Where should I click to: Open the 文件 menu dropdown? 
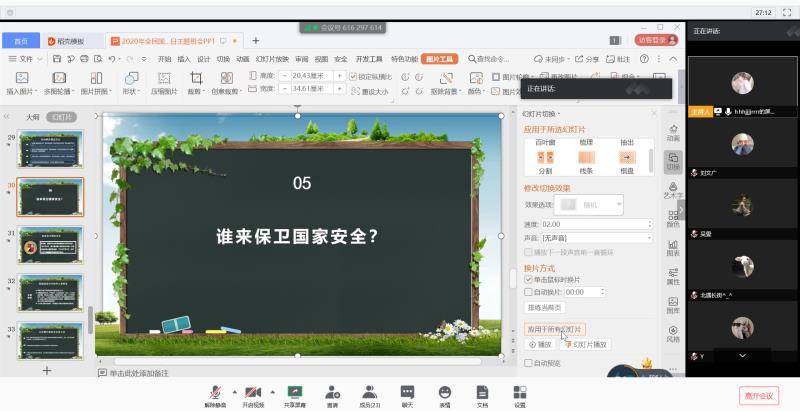click(25, 59)
